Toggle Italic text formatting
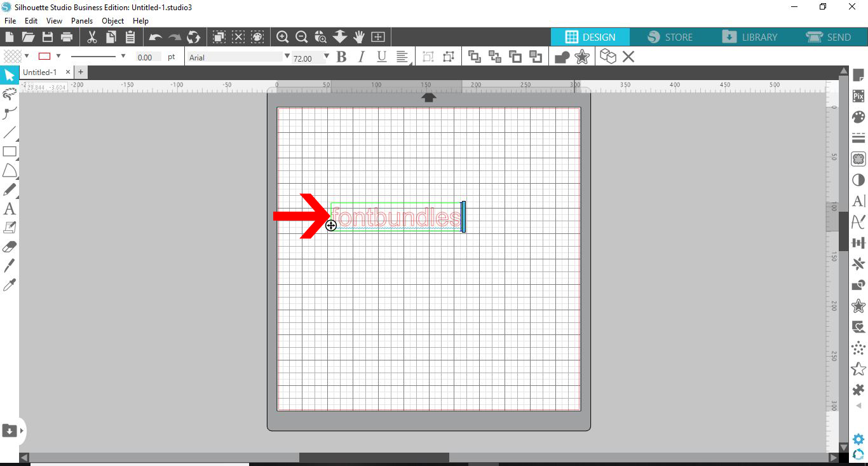The image size is (868, 466). [362, 57]
